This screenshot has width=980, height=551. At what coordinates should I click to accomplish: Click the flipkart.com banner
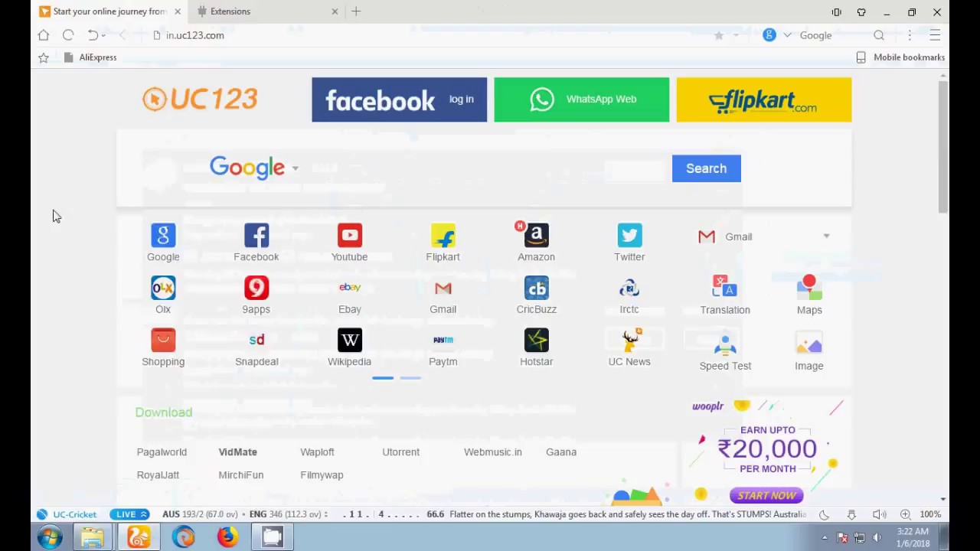(x=763, y=99)
